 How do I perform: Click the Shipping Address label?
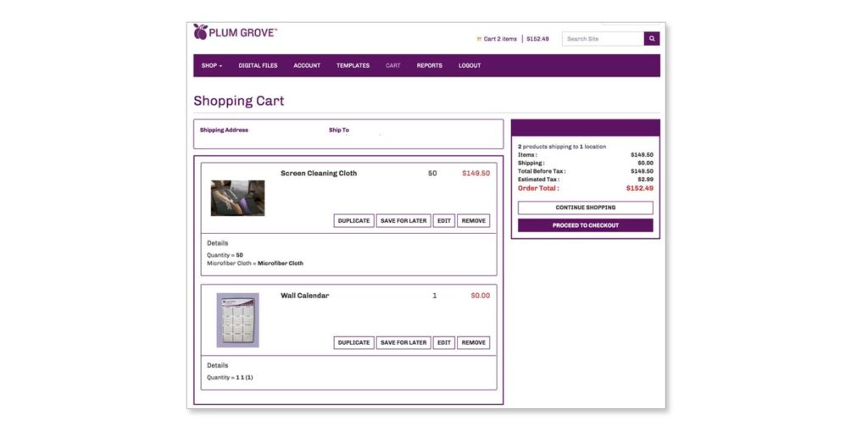tap(224, 130)
